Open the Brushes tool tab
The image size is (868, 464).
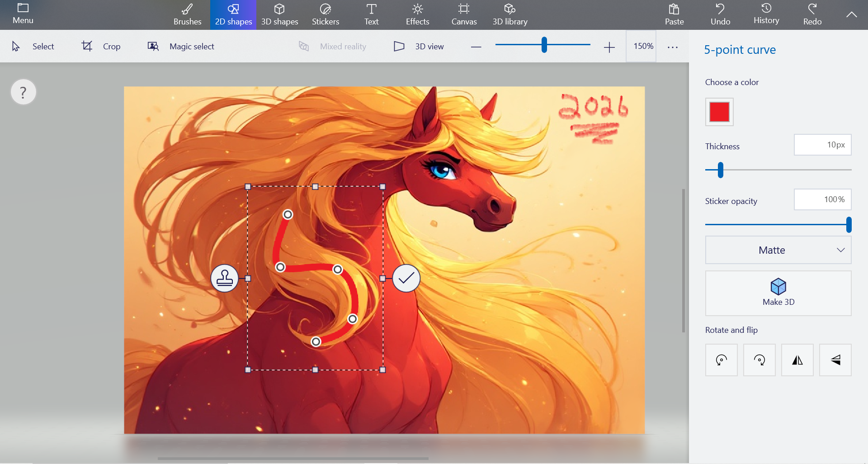point(187,14)
